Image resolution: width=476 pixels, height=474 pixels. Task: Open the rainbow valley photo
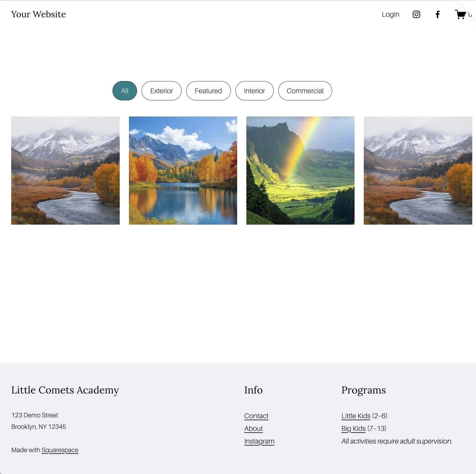[x=300, y=170]
